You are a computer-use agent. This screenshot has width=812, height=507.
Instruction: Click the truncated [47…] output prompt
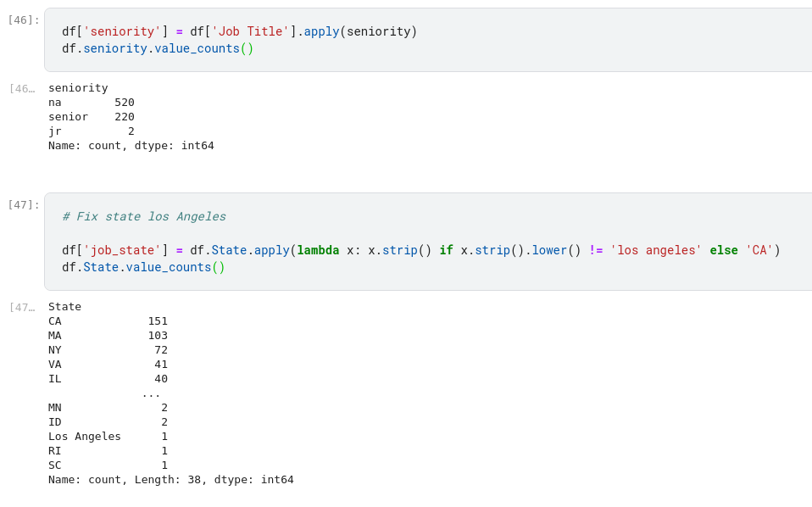22,307
